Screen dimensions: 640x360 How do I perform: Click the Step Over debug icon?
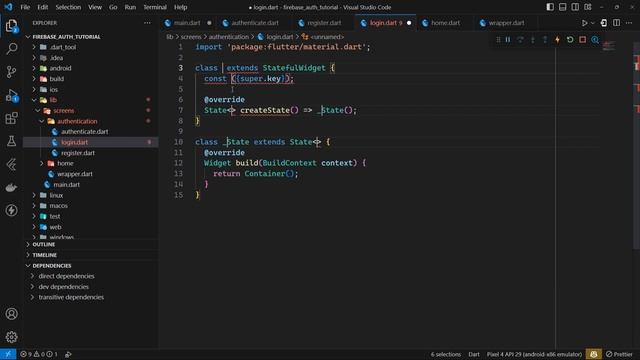pos(520,40)
